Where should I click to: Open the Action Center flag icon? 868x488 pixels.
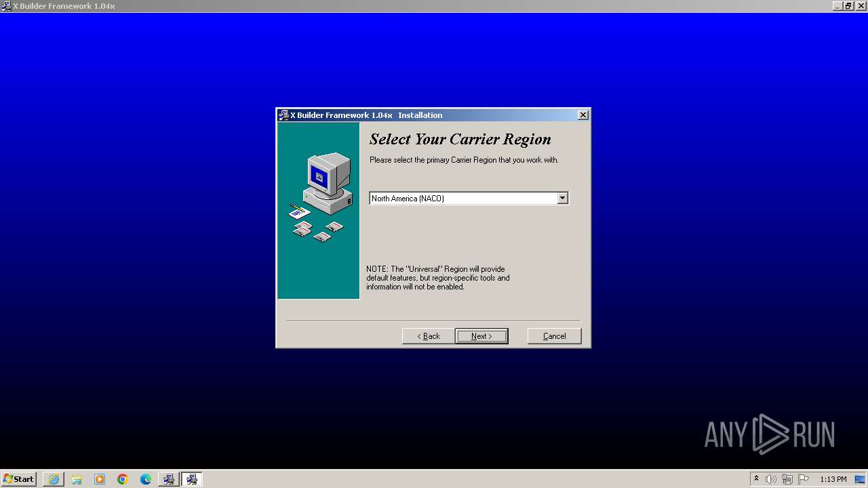click(x=804, y=479)
